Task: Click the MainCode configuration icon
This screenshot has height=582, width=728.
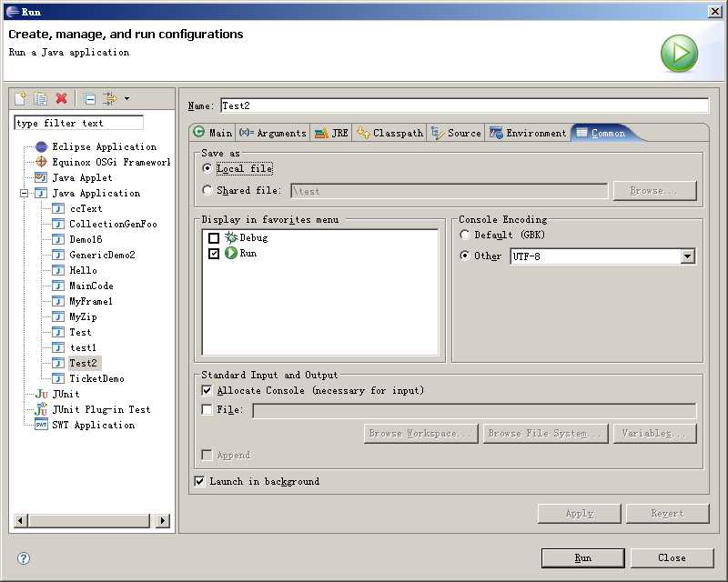Action: click(58, 286)
